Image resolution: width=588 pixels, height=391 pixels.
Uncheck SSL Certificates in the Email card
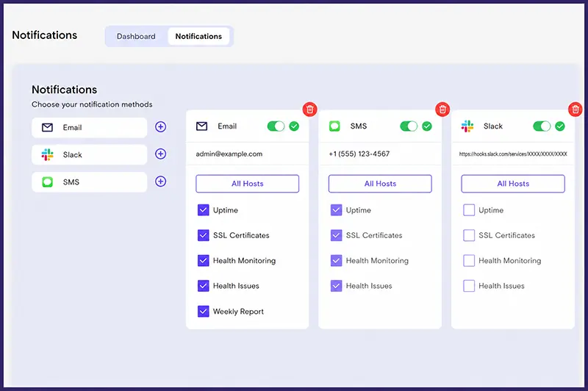pos(204,235)
